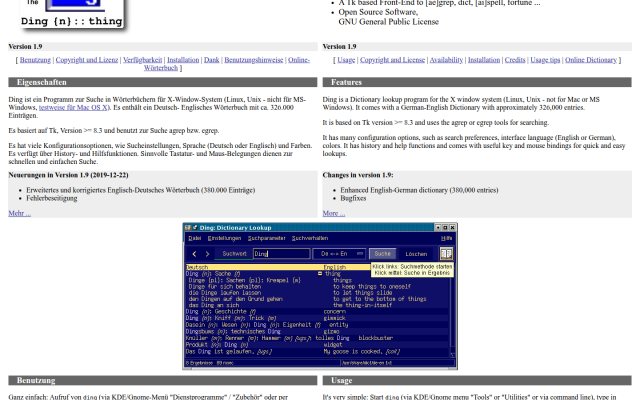This screenshot has width=640, height=400.
Task: Go forward in Ding search history
Action: (207, 254)
